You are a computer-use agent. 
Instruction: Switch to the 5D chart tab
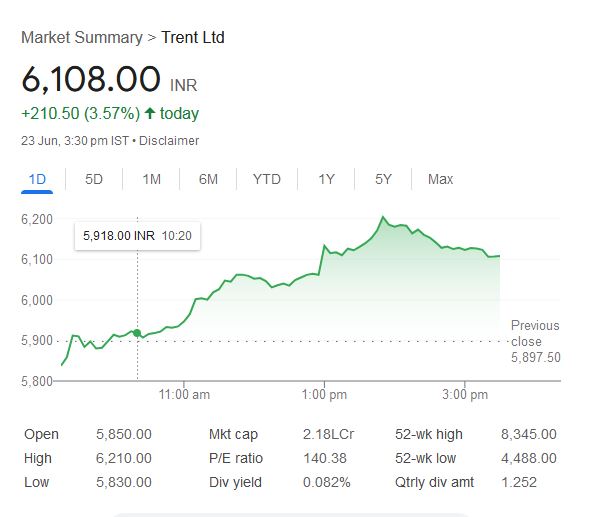(x=94, y=179)
